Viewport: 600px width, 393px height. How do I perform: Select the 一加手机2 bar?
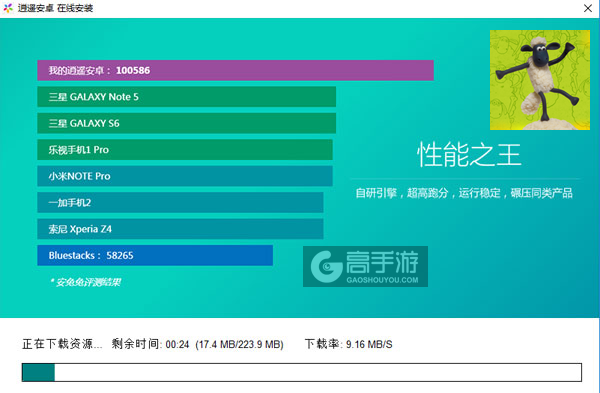(x=180, y=202)
